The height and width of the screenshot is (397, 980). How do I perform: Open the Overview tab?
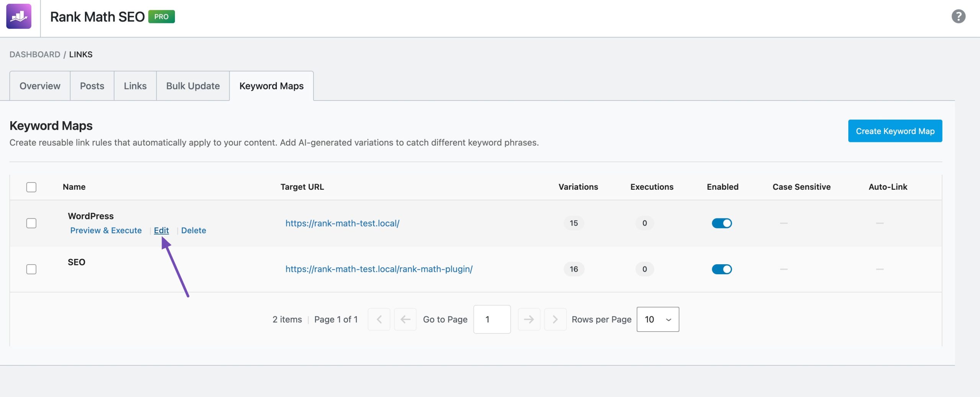(x=39, y=86)
